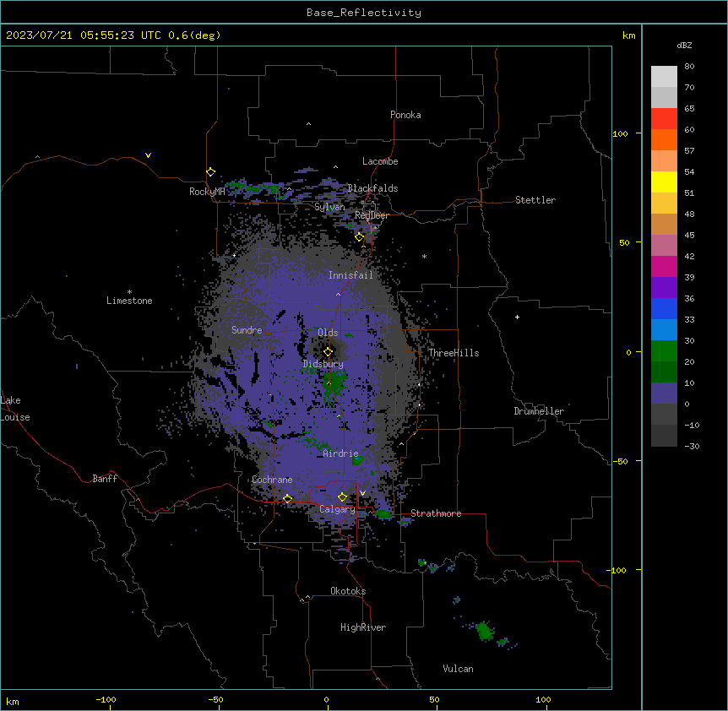The width and height of the screenshot is (728, 711).
Task: Click the Strathmore label
Action: point(436,513)
